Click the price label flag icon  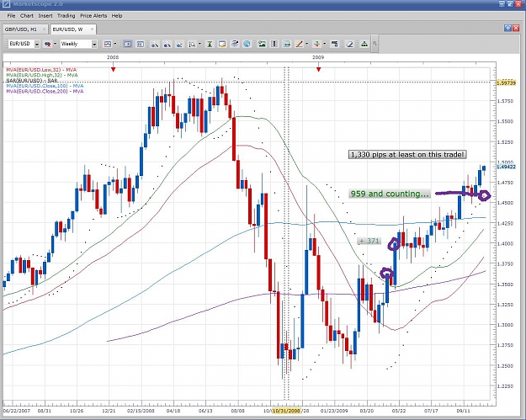click(334, 44)
